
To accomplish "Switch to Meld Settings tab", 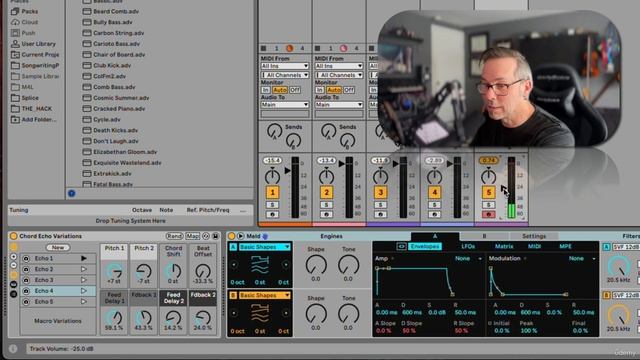I will coord(534,236).
